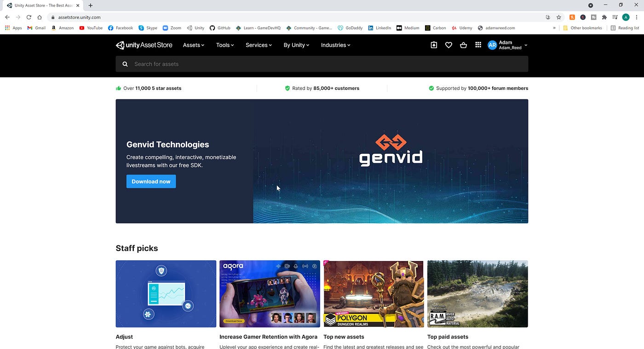
Task: Open the shopping cart icon
Action: pos(463,45)
